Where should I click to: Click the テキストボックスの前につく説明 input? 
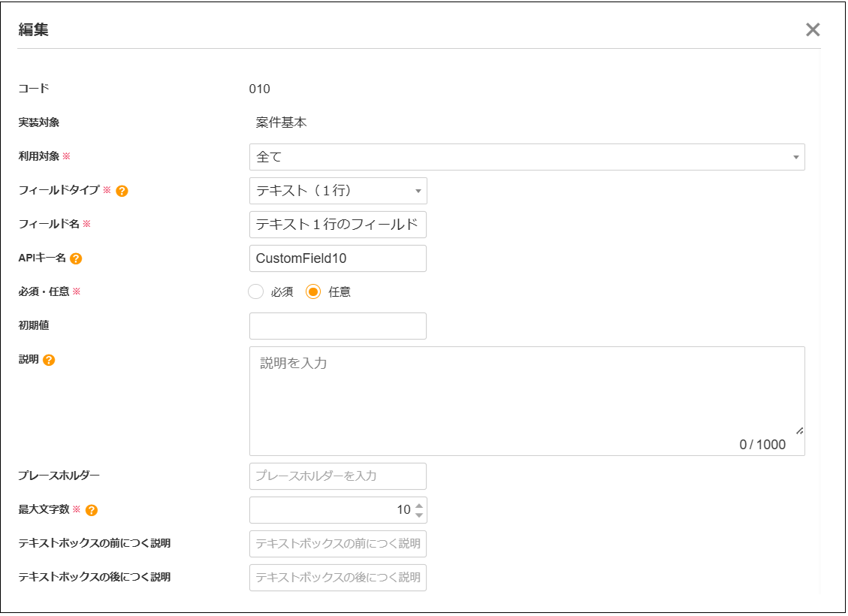(x=338, y=544)
